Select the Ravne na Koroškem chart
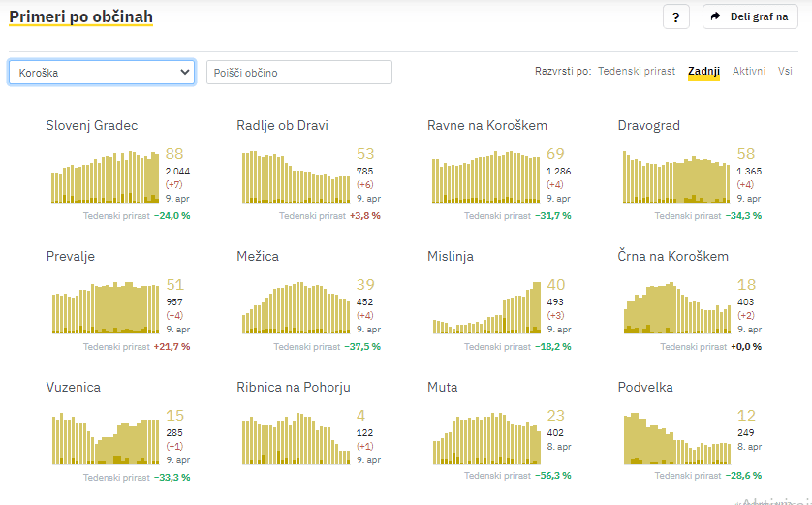The image size is (812, 505). pyautogui.click(x=485, y=176)
